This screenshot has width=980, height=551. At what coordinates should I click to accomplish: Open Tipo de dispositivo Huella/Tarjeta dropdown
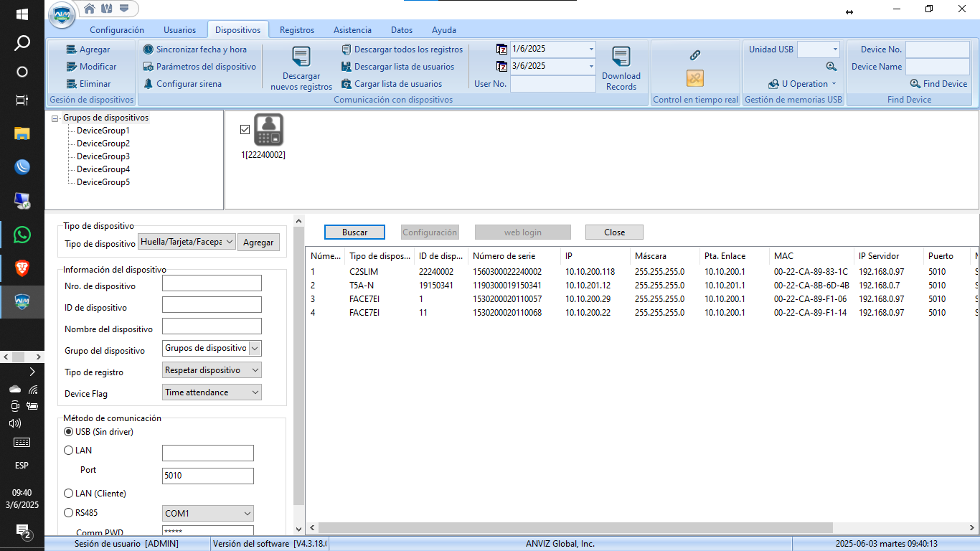pyautogui.click(x=187, y=242)
